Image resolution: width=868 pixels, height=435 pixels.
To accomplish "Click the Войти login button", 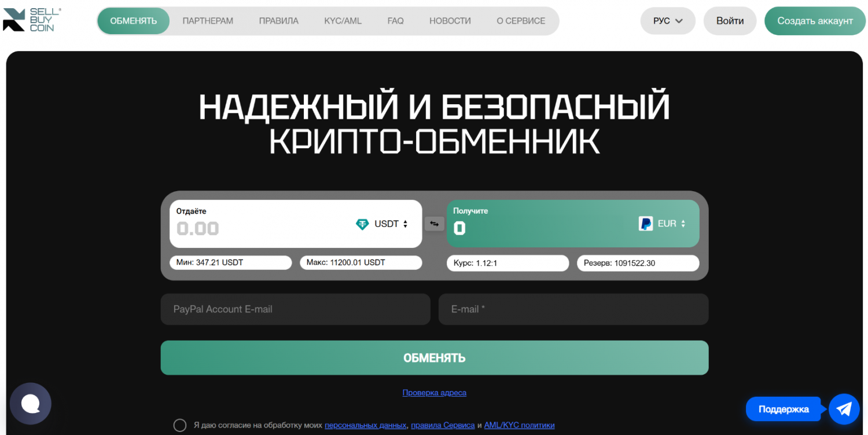I will coord(730,21).
